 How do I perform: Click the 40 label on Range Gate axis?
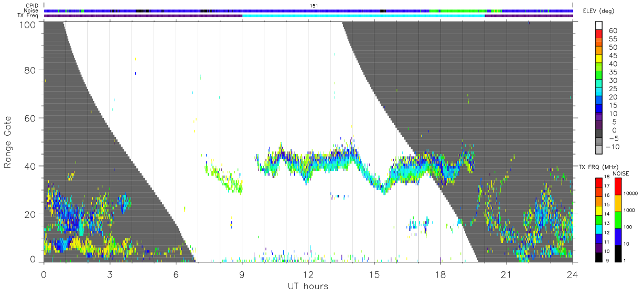(30, 166)
